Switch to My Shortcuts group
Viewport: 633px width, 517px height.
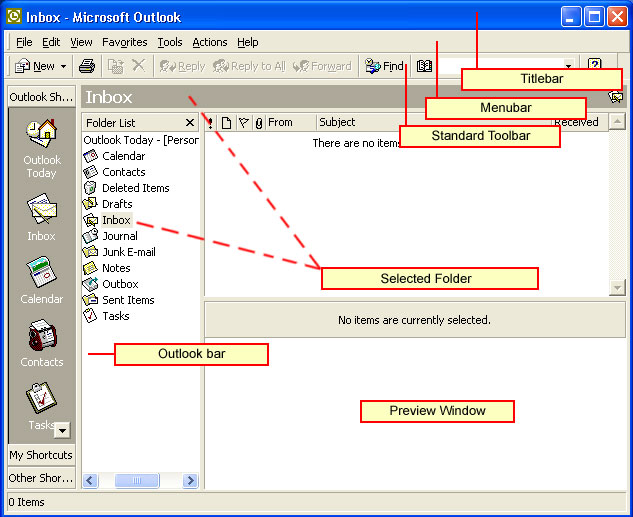[x=41, y=455]
